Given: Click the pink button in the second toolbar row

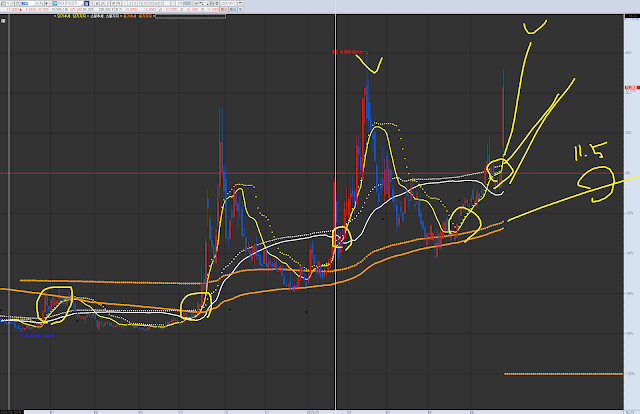Looking at the screenshot, I should (x=224, y=9).
